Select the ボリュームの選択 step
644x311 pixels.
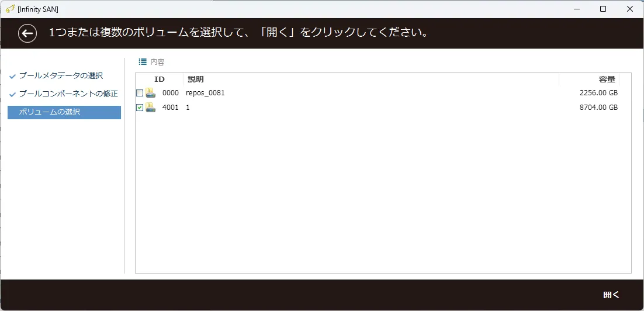64,112
